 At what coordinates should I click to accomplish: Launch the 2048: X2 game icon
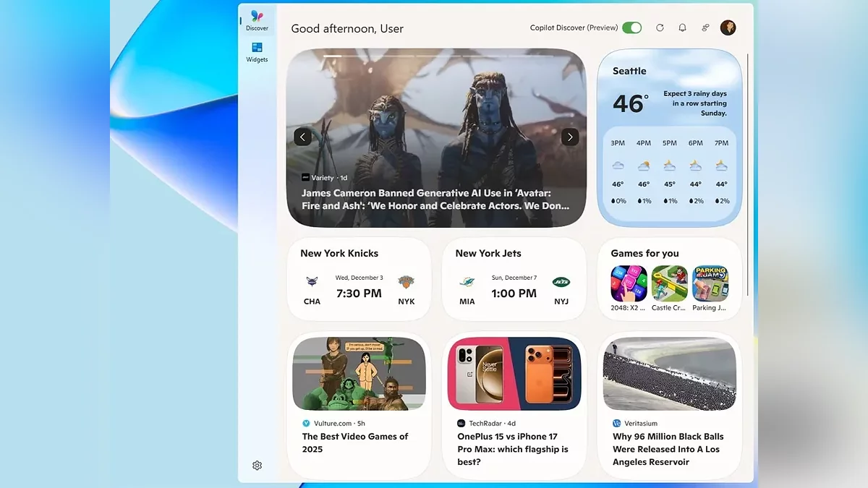pyautogui.click(x=629, y=283)
